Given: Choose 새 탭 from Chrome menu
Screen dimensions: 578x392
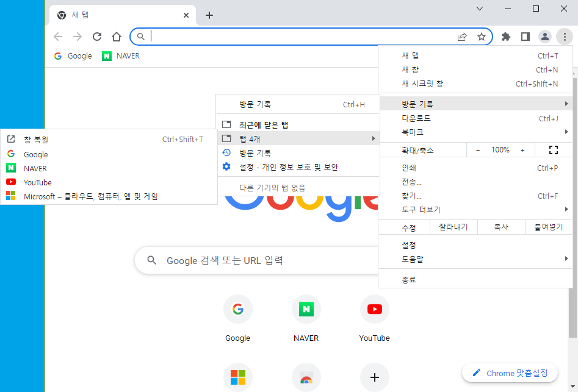Looking at the screenshot, I should [475, 55].
